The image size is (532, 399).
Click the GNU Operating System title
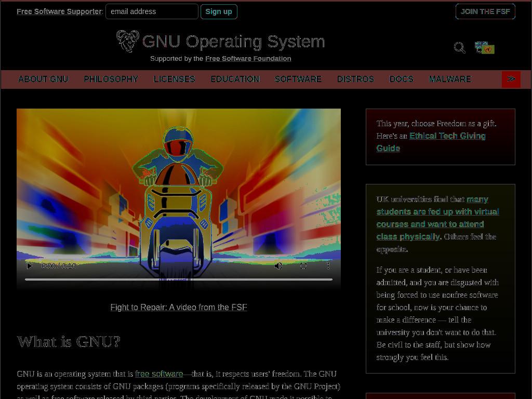[233, 42]
